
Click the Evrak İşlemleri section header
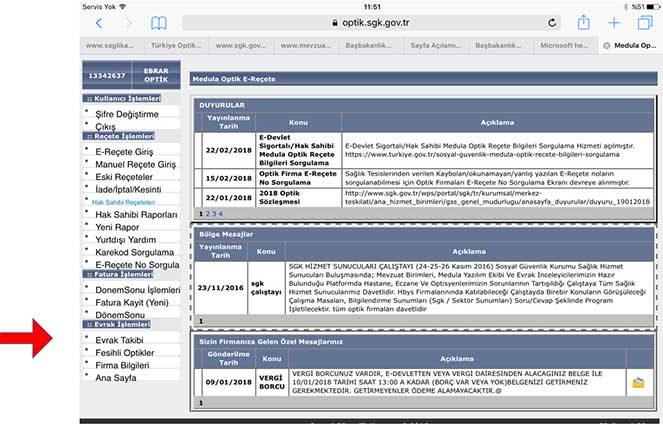coord(117,324)
